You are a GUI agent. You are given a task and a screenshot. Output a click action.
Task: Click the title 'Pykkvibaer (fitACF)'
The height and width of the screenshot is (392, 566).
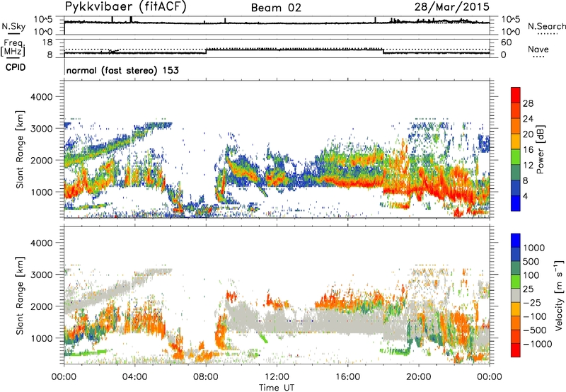pyautogui.click(x=126, y=6)
